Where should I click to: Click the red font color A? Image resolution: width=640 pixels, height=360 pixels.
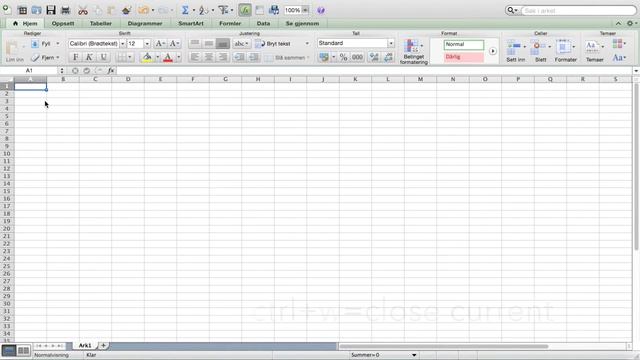click(168, 57)
